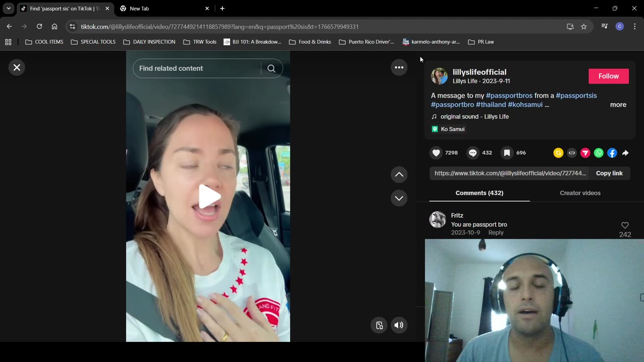Viewport: 644px width, 362px height.
Task: Go to previous video with up arrow
Action: point(399,174)
